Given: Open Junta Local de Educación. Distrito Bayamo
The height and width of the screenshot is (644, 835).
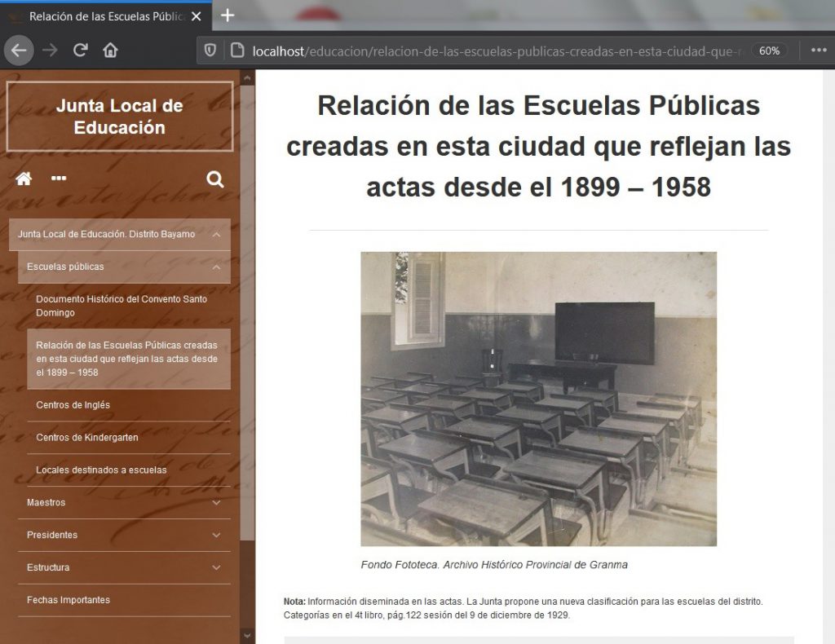Looking at the screenshot, I should pos(107,234).
